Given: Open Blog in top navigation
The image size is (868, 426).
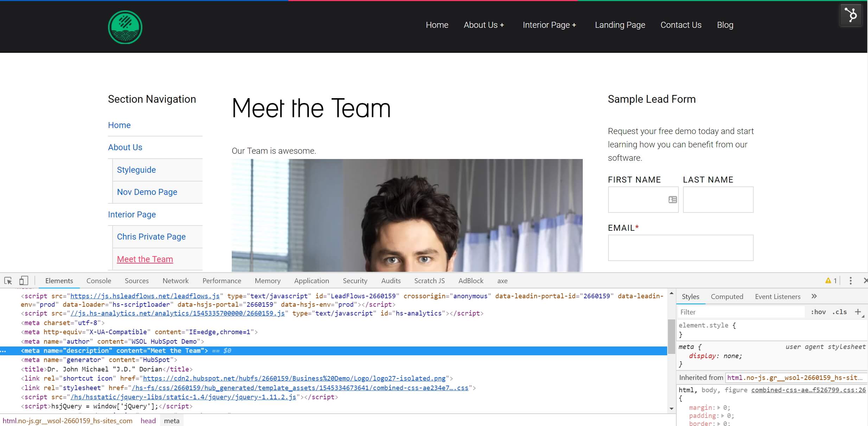Looking at the screenshot, I should 725,25.
